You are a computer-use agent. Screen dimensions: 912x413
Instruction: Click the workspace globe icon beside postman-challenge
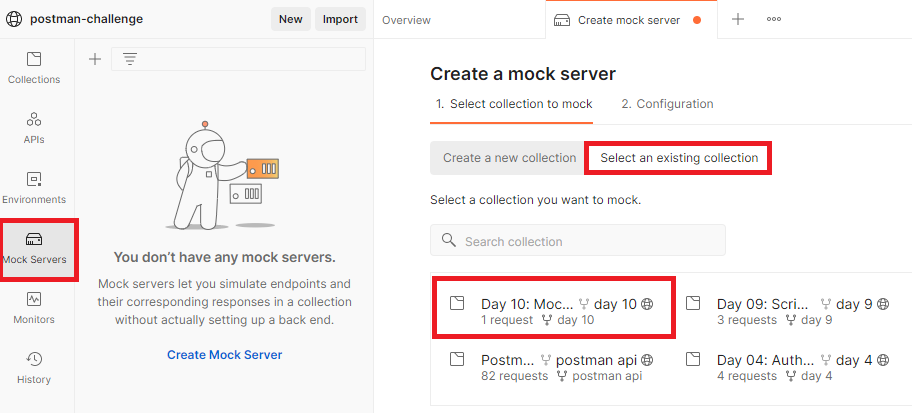[x=13, y=19]
